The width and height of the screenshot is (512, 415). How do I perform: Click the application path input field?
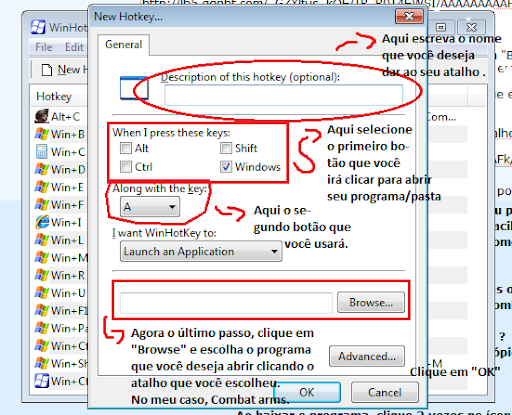226,303
